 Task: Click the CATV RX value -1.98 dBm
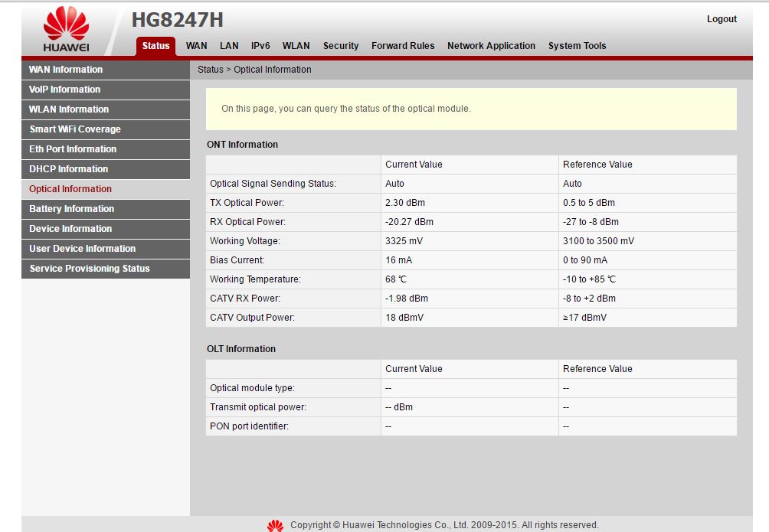(x=407, y=299)
